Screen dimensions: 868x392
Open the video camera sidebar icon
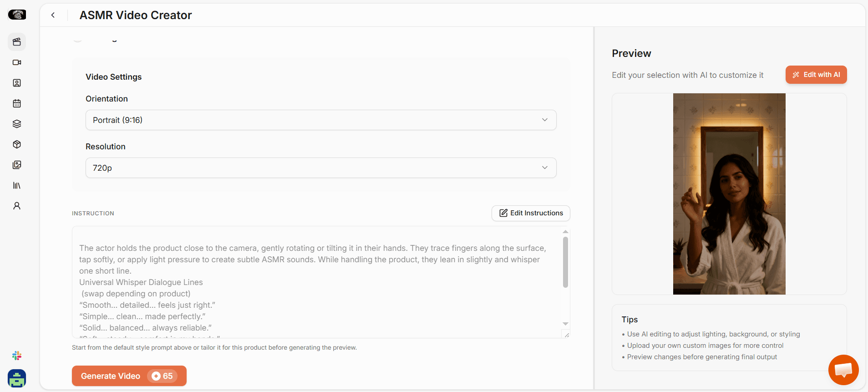coord(17,62)
